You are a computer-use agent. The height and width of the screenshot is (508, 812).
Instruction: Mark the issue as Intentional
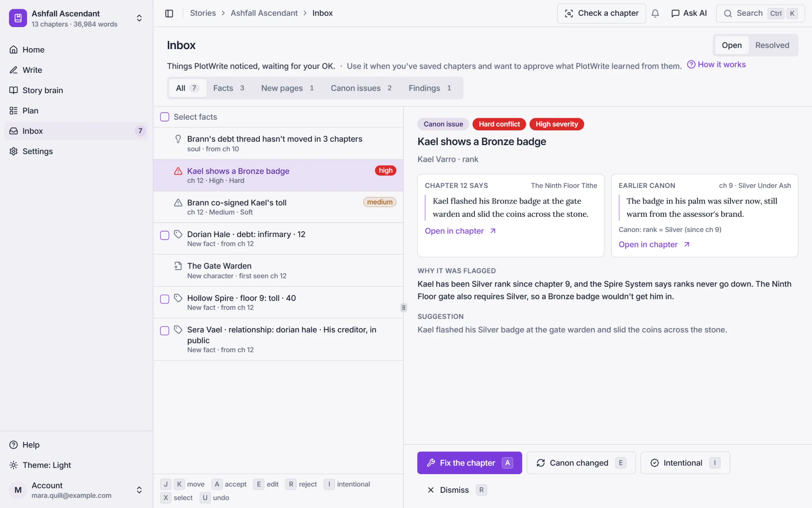tap(685, 463)
